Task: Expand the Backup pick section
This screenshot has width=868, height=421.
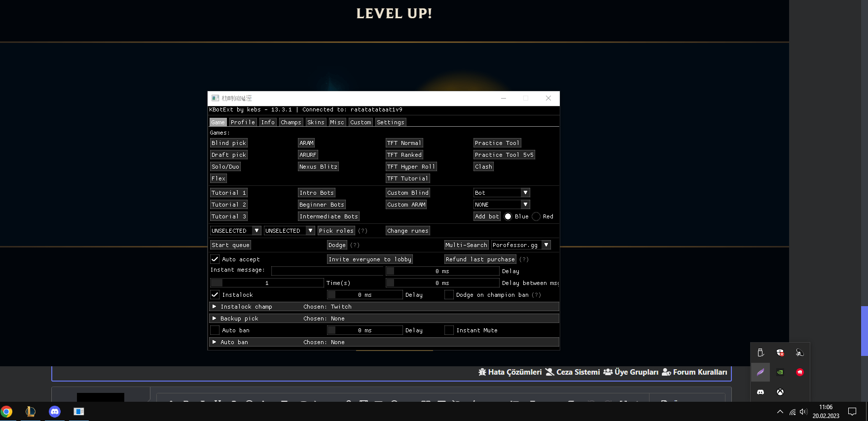Action: (x=384, y=318)
